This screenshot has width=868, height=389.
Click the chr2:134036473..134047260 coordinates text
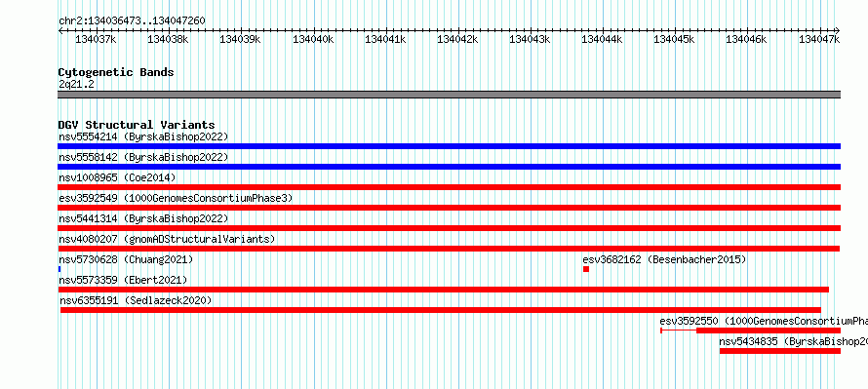click(132, 21)
